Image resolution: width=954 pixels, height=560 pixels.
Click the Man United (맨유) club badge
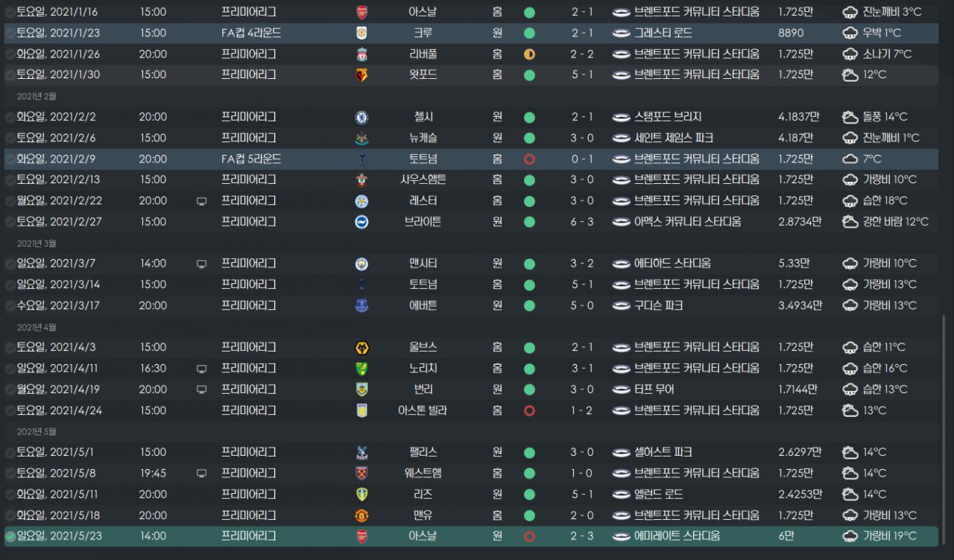pyautogui.click(x=362, y=515)
